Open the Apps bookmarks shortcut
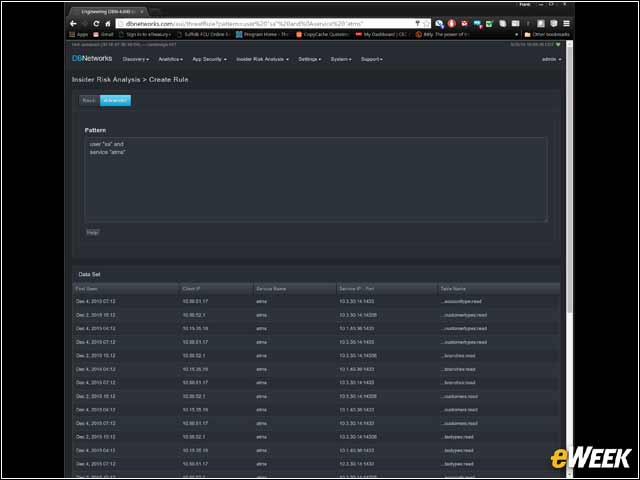The height and width of the screenshot is (480, 640). pos(79,35)
